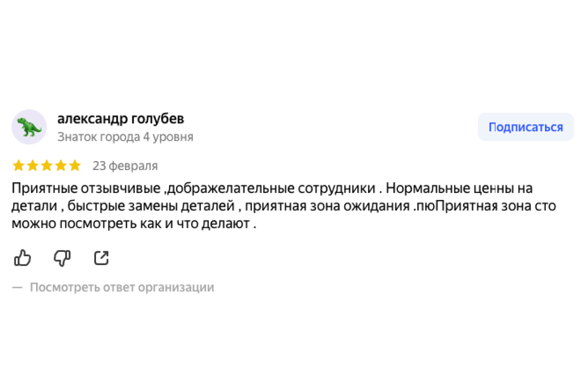Image resolution: width=588 pixels, height=392 pixels.
Task: Share this review via share icon
Action: pyautogui.click(x=101, y=258)
